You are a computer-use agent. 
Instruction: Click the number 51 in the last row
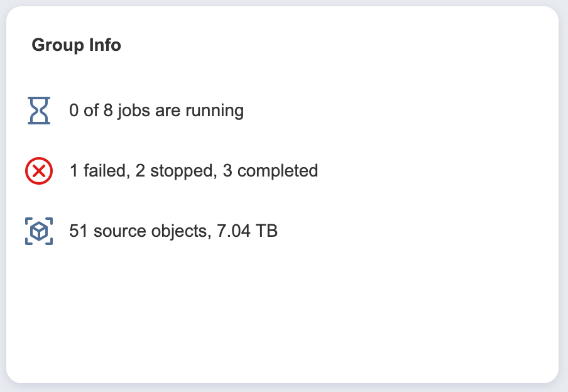pos(79,231)
